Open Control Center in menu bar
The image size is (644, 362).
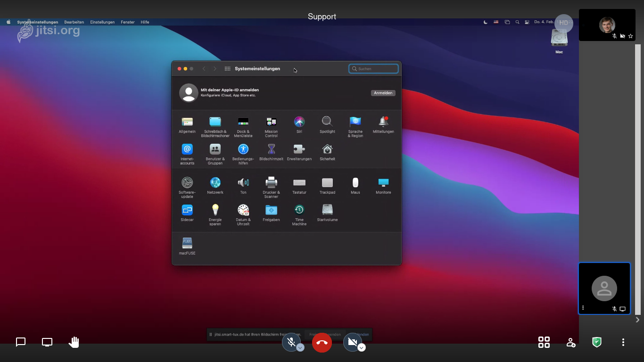pyautogui.click(x=527, y=22)
